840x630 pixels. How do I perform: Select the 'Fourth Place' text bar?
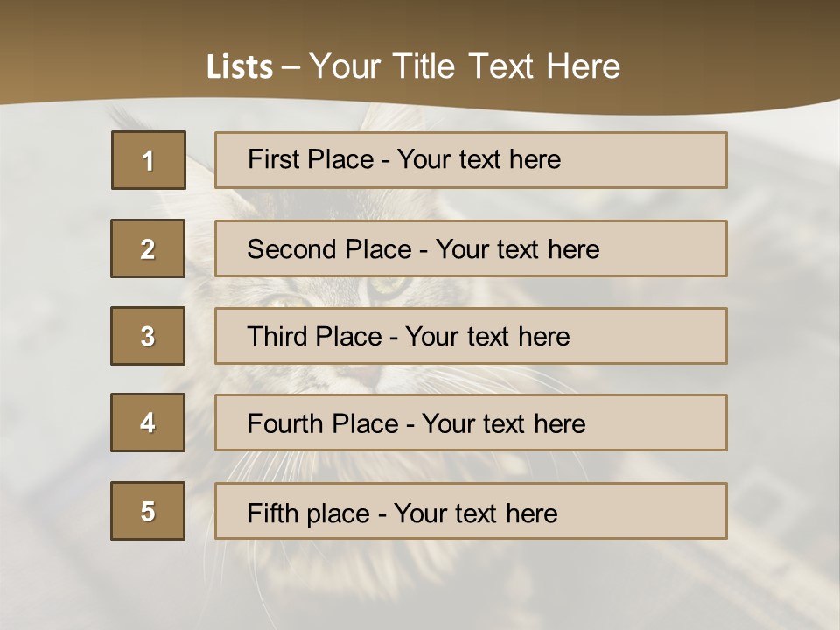tap(471, 423)
